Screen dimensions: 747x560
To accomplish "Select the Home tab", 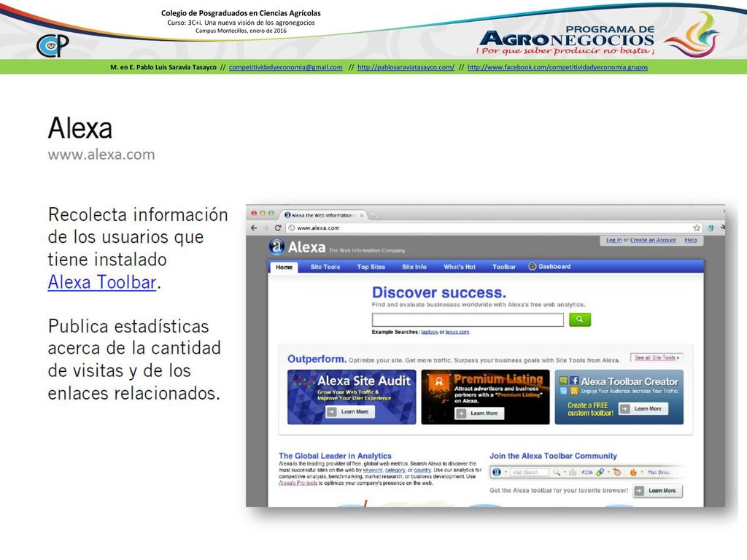I will [284, 267].
